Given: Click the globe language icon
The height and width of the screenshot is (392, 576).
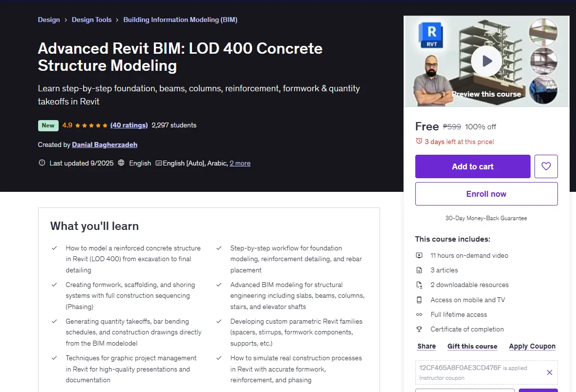Looking at the screenshot, I should tap(121, 163).
